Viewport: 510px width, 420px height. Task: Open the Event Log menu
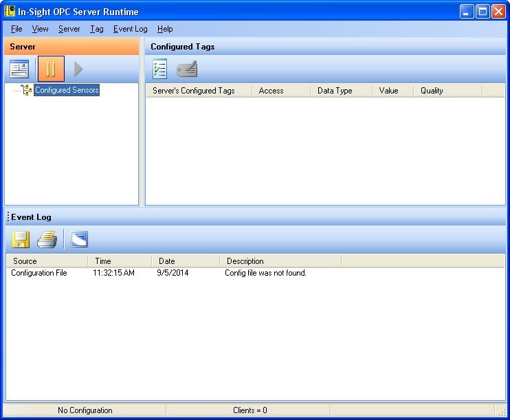(x=130, y=29)
